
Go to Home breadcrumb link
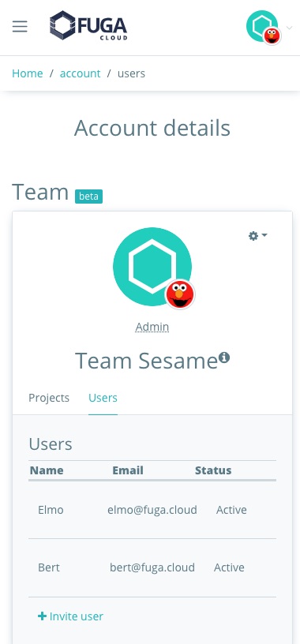click(28, 73)
